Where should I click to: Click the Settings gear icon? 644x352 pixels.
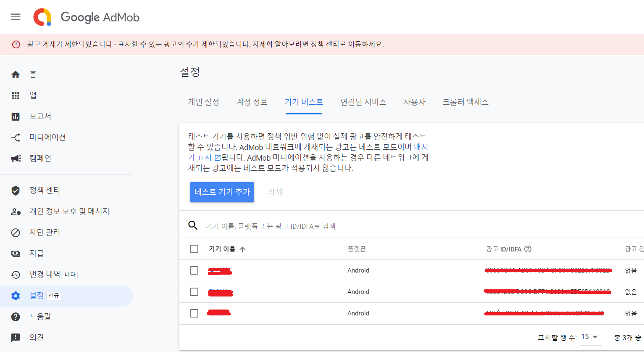pyautogui.click(x=16, y=296)
